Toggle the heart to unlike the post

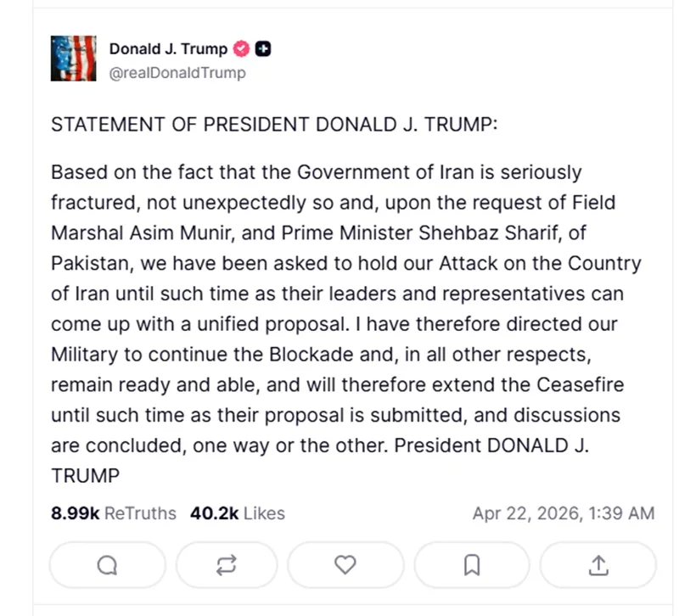tap(345, 565)
